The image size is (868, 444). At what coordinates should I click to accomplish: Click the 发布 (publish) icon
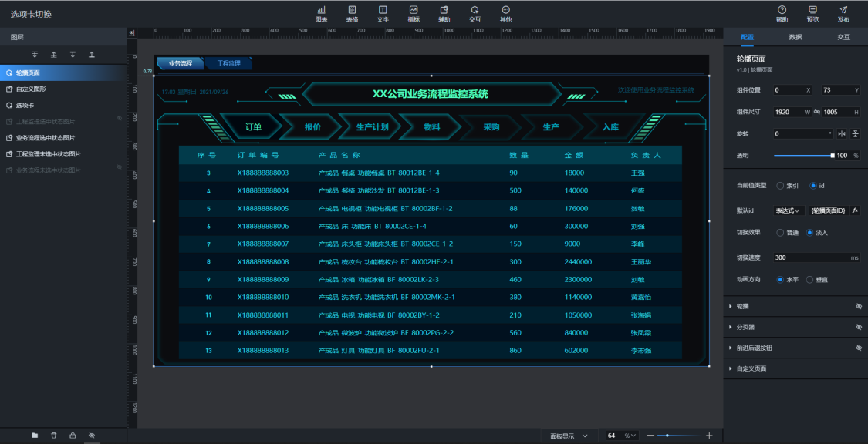click(843, 13)
